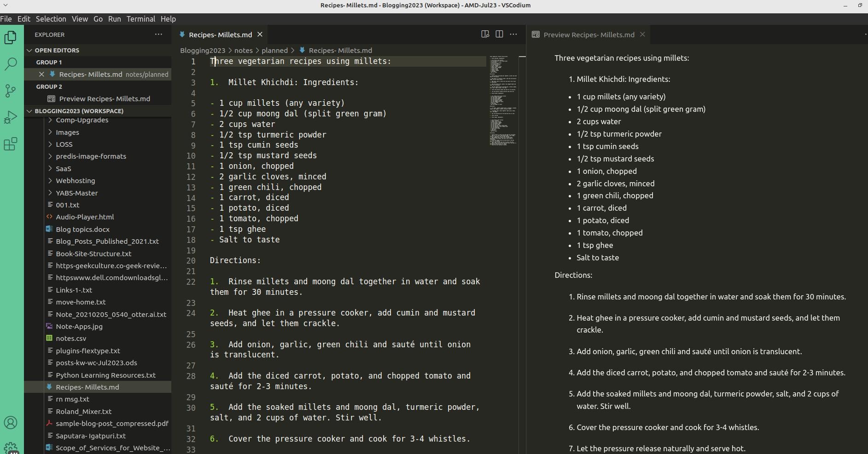Select Preview Recipes- Millets.md in Group 2
Image resolution: width=868 pixels, height=454 pixels.
point(105,98)
